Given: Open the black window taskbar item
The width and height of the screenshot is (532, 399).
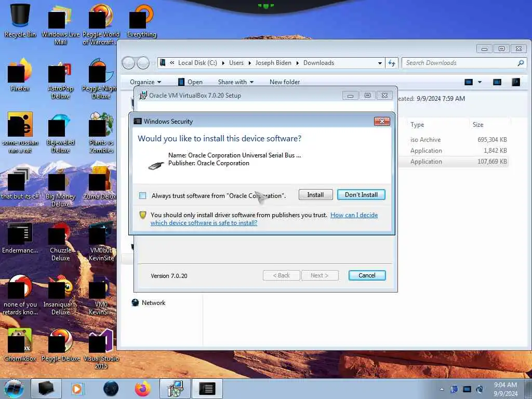Looking at the screenshot, I should (207, 389).
